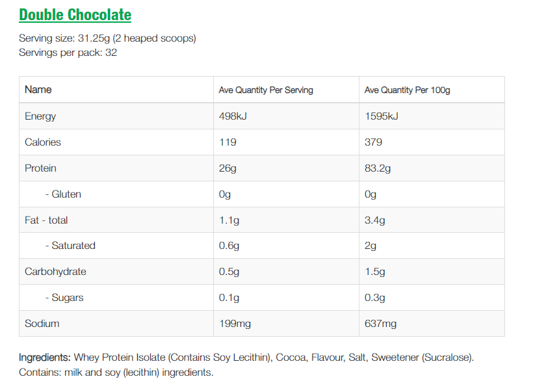Click the 119 calories per serving value
The image size is (533, 392).
(227, 142)
